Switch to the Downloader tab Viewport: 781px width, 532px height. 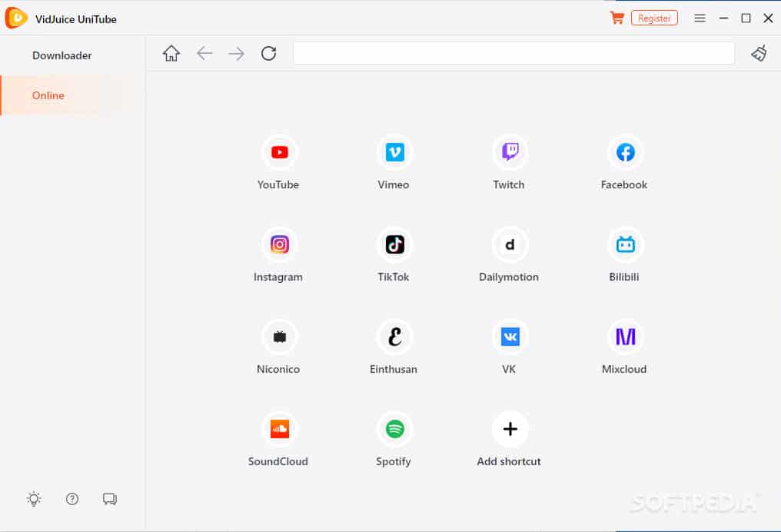62,55
